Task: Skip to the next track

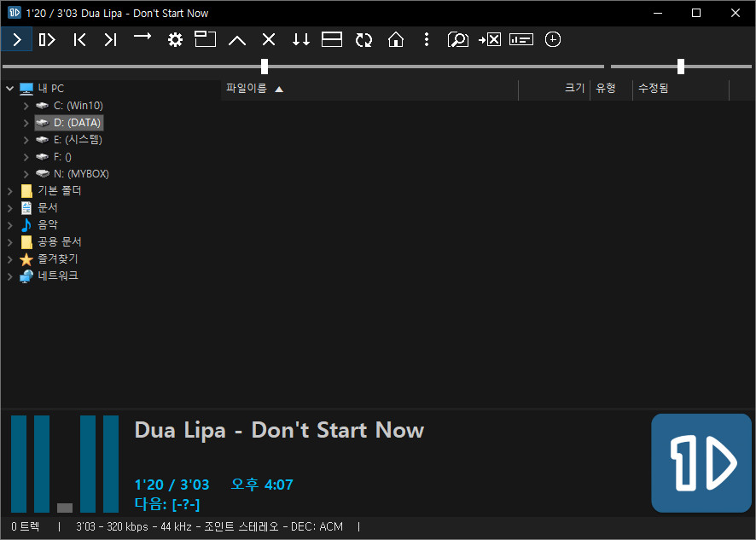Action: click(x=110, y=39)
